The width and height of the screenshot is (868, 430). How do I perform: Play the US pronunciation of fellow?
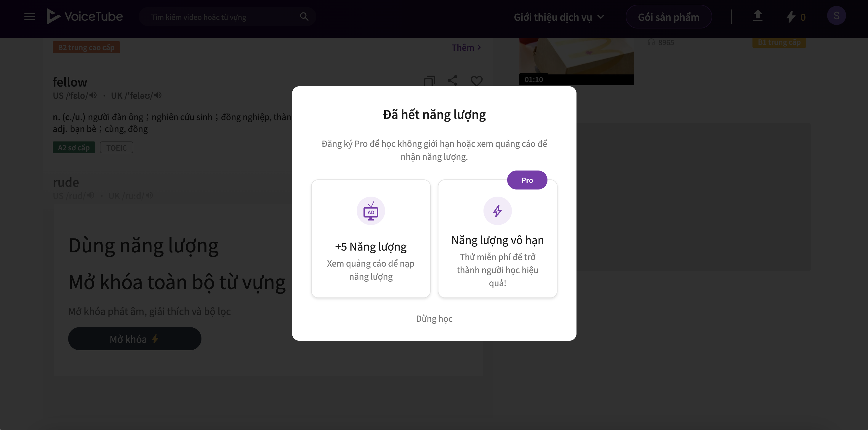[93, 95]
